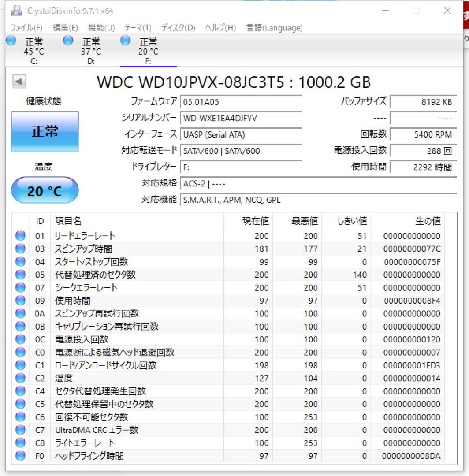This screenshot has height=476, width=469.
Task: Click the CrystalDiskInfo app icon in title bar
Action: pyautogui.click(x=16, y=10)
